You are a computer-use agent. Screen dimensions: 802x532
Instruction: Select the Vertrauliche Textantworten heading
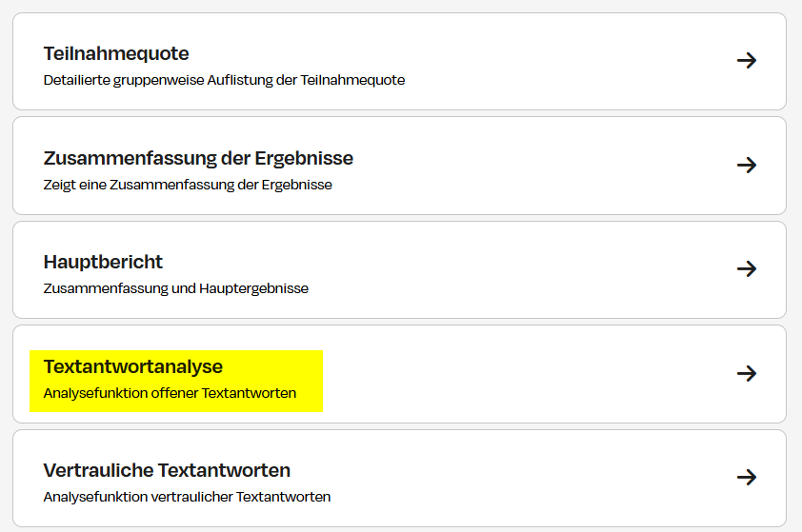point(167,470)
